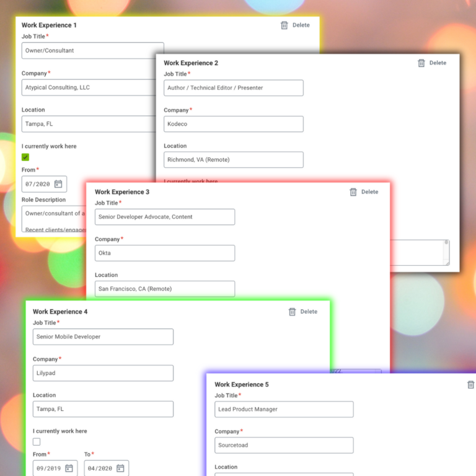Open calendar picker for 07/2020 From date
This screenshot has width=476, height=476.
point(58,184)
